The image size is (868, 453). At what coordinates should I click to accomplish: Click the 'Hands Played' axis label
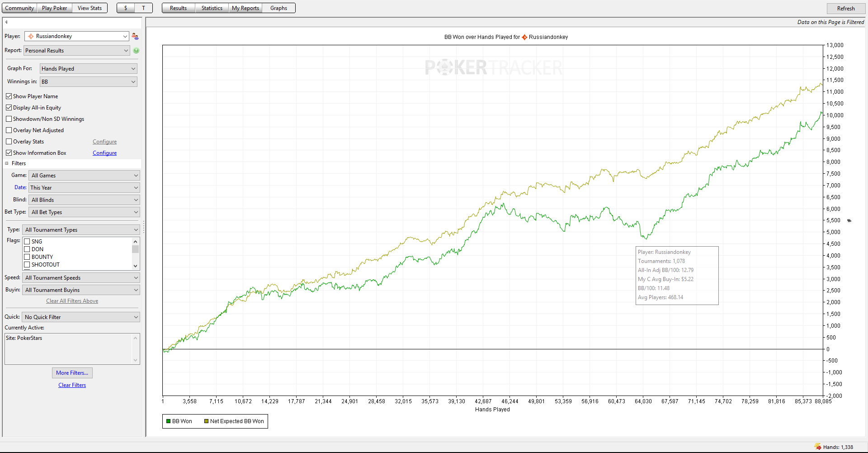[492, 410]
